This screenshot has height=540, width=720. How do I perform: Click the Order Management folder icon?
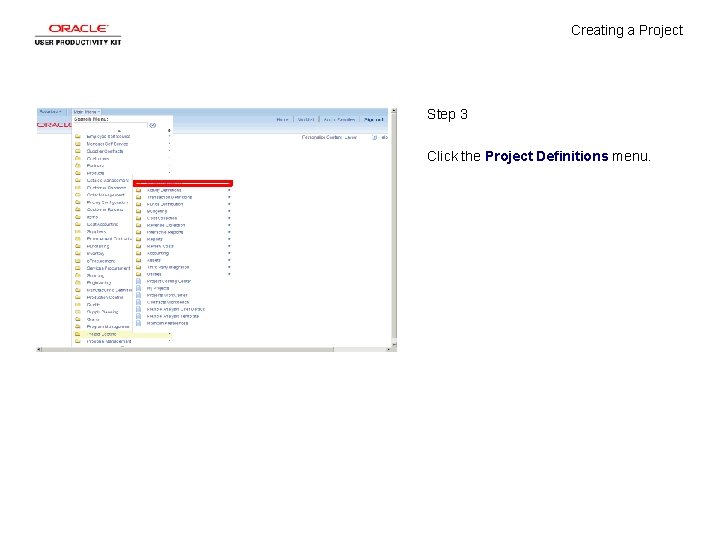pos(78,195)
